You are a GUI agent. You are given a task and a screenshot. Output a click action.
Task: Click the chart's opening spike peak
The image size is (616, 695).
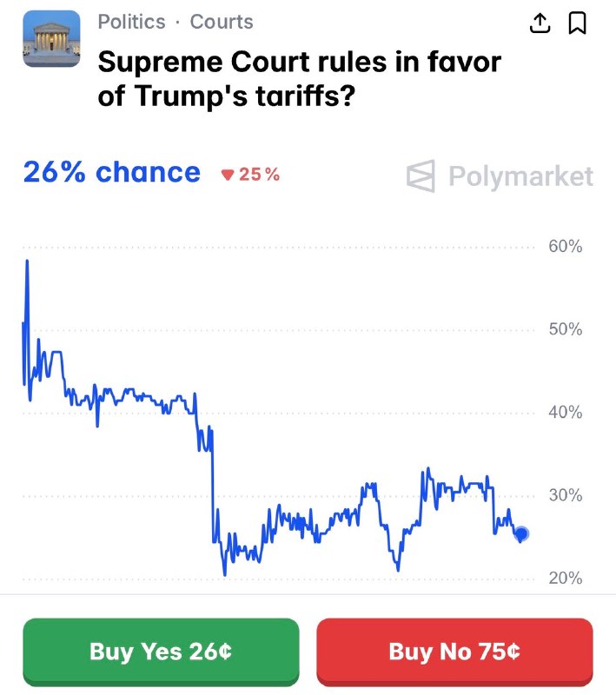(29, 258)
